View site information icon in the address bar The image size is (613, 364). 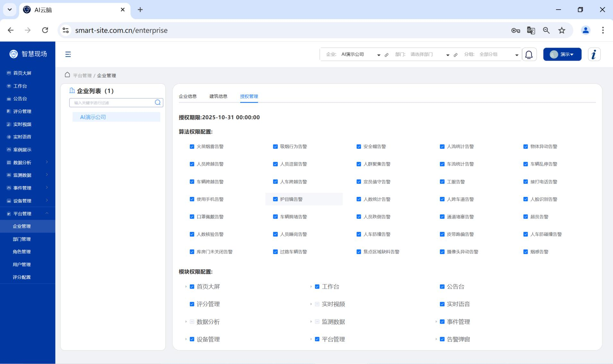pyautogui.click(x=66, y=30)
